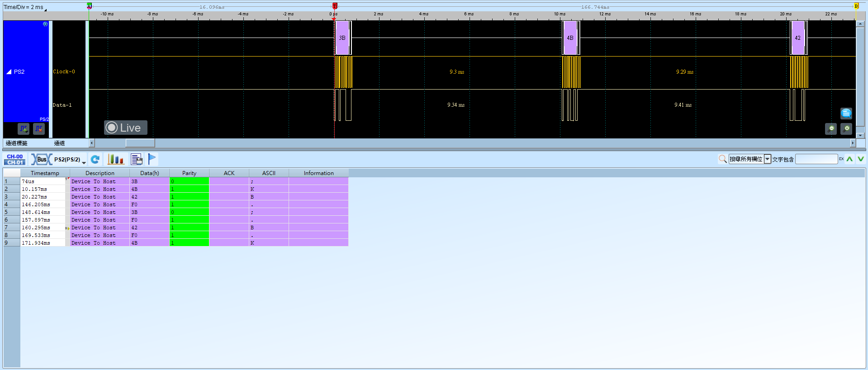Screen dimensions: 868x370
Task: Click horizontal scrollbar left arrow
Action: coord(92,143)
